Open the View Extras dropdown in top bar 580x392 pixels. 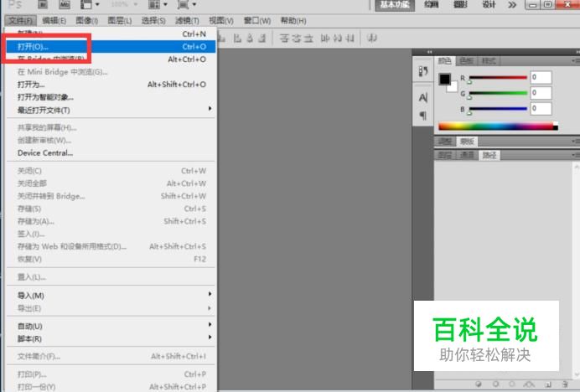90,4
